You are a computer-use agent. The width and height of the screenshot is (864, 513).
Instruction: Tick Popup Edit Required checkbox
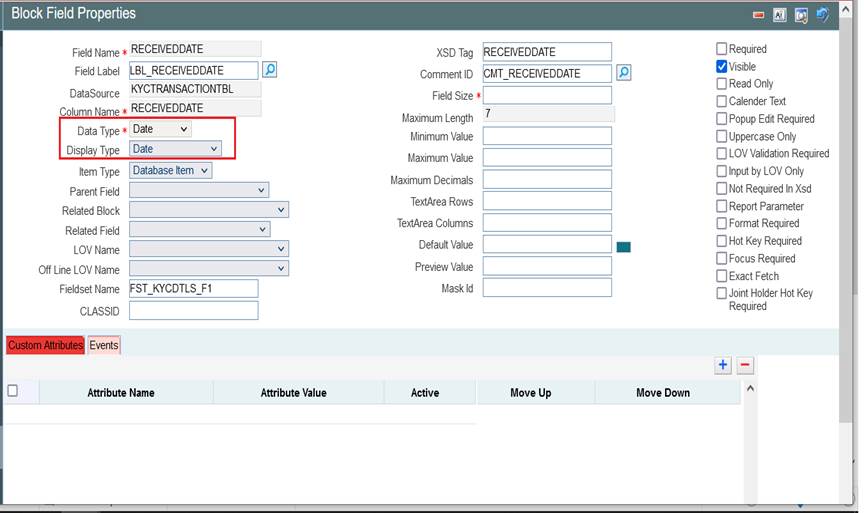(721, 118)
